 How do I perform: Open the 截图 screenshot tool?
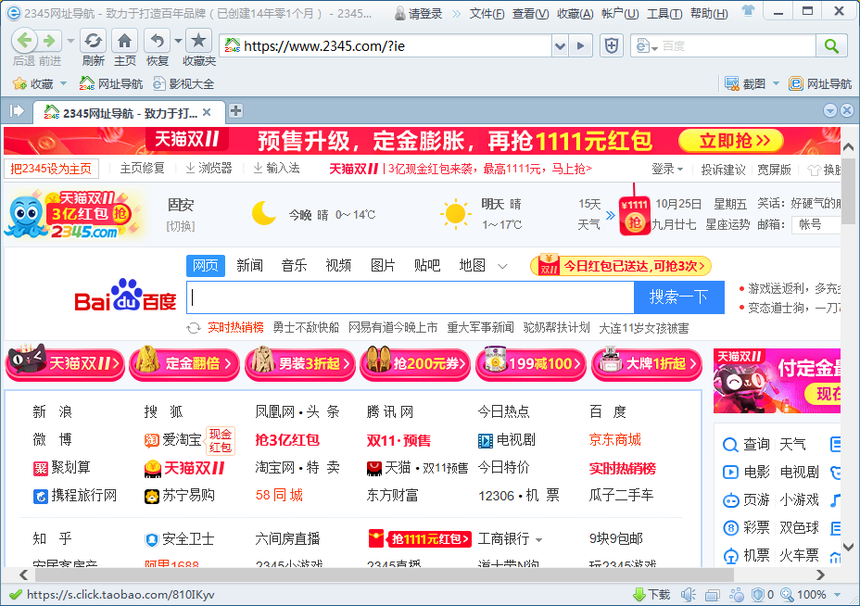[x=746, y=83]
